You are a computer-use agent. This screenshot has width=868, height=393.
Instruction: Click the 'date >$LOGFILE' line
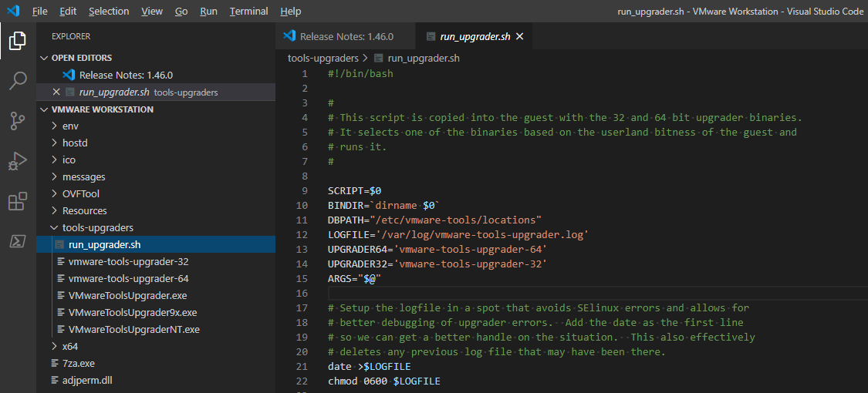point(370,367)
